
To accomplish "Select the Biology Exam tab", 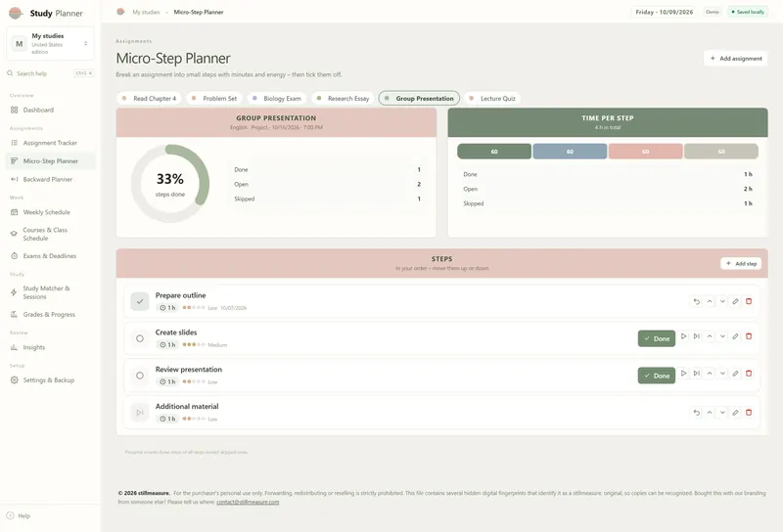I will [x=277, y=99].
